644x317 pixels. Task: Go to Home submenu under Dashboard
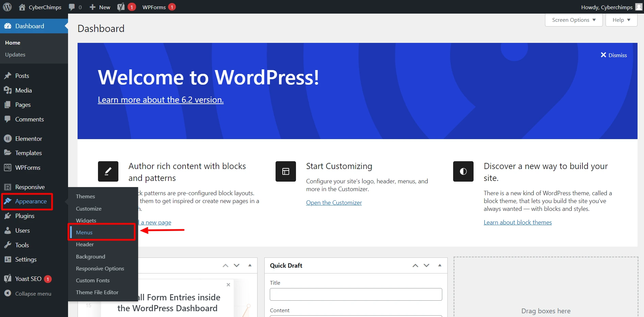pos(13,43)
